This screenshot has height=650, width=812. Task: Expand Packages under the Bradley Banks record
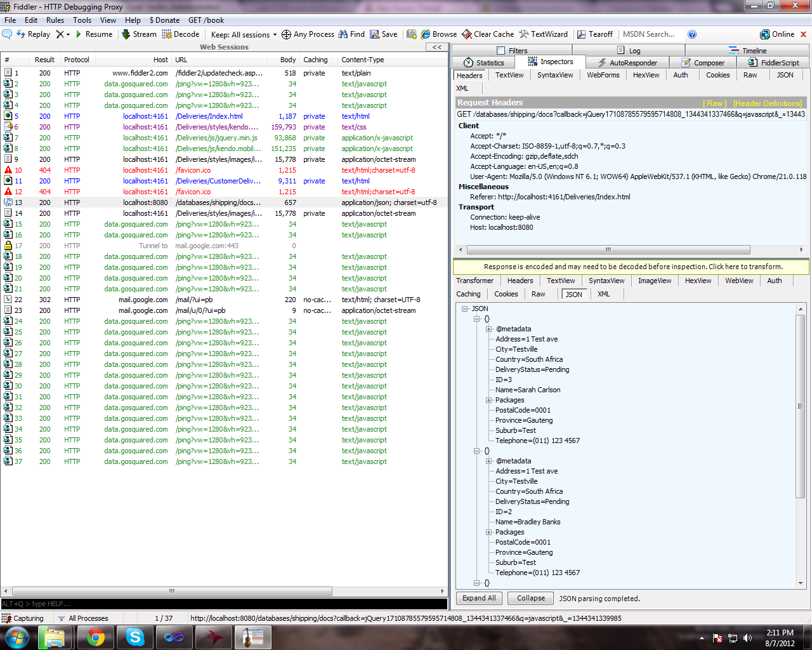click(488, 532)
